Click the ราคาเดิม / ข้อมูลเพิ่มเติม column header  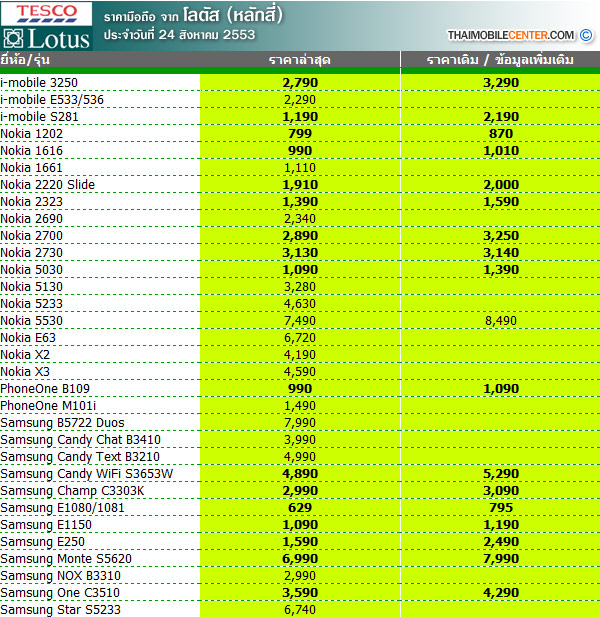500,60
